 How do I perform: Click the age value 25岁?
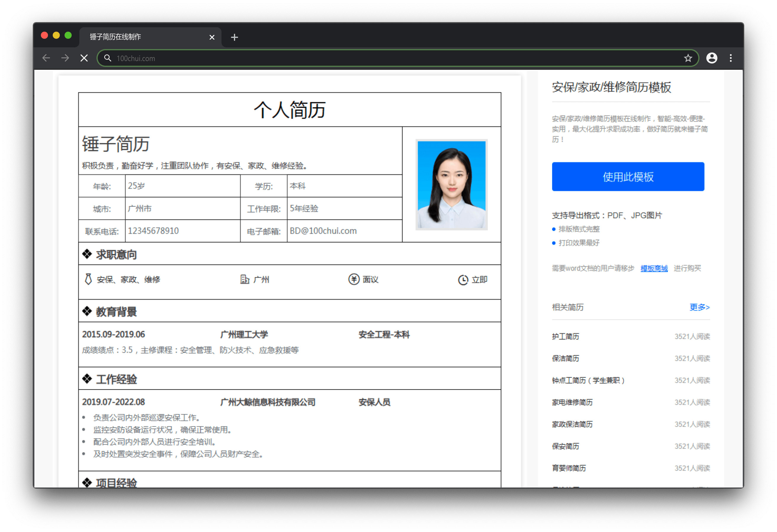[136, 186]
